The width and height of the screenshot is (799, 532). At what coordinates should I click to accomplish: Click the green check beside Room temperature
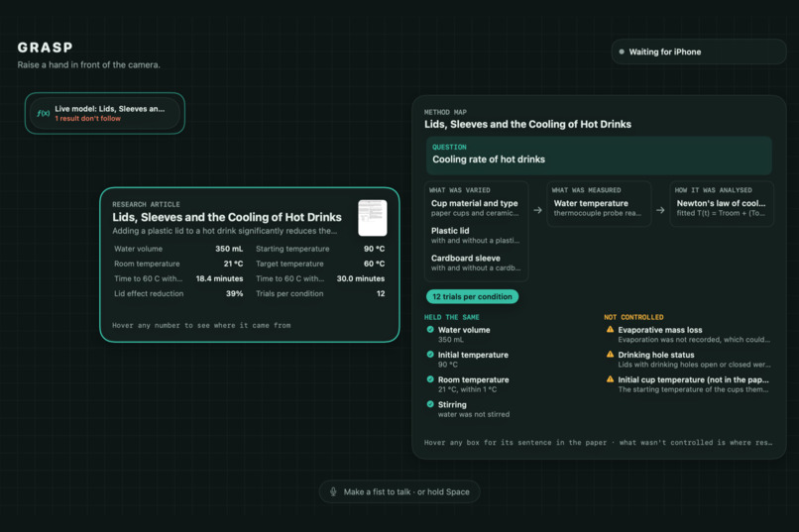coord(430,379)
